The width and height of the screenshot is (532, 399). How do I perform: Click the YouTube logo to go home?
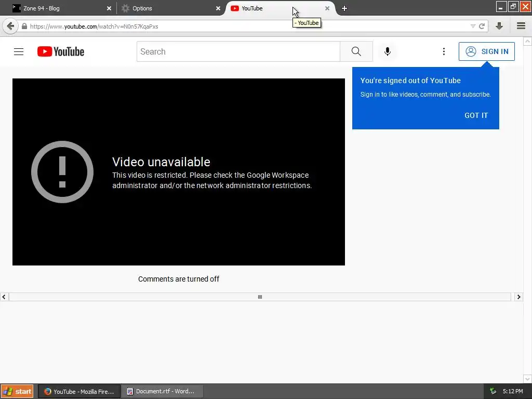pos(61,51)
